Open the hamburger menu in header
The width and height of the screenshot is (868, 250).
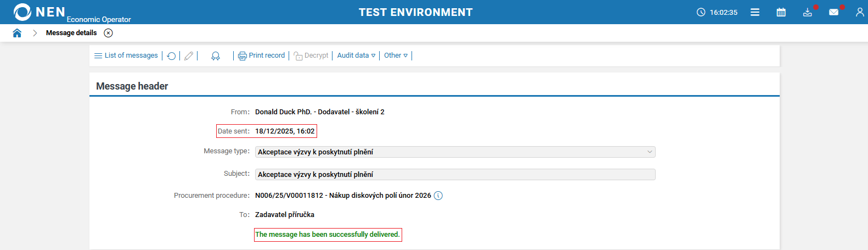[x=755, y=12]
